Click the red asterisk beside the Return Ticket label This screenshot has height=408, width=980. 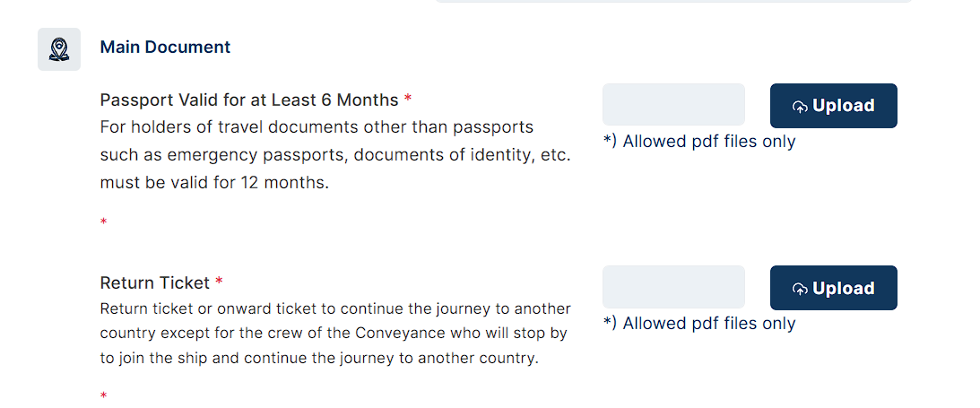pos(219,282)
